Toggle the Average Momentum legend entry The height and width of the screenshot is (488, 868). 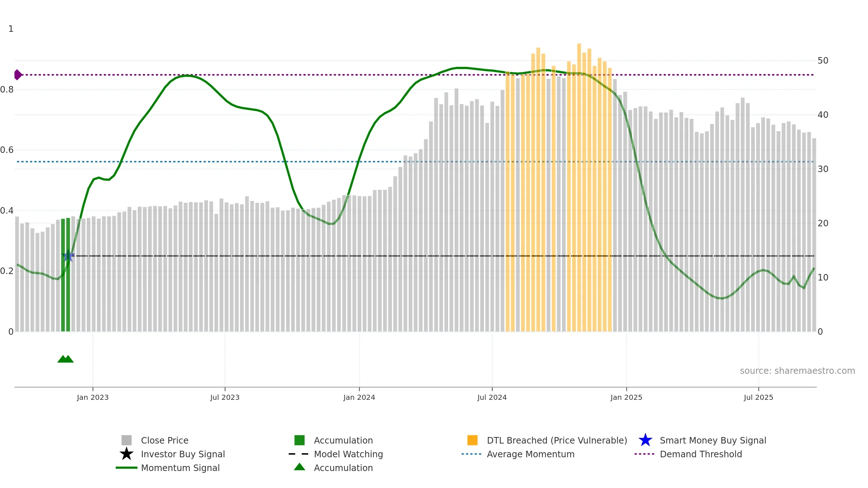(x=530, y=454)
